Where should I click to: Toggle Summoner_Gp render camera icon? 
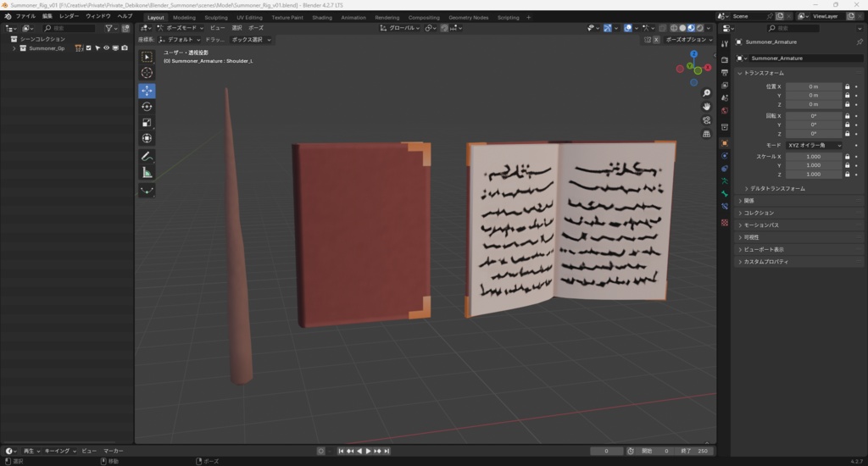125,48
